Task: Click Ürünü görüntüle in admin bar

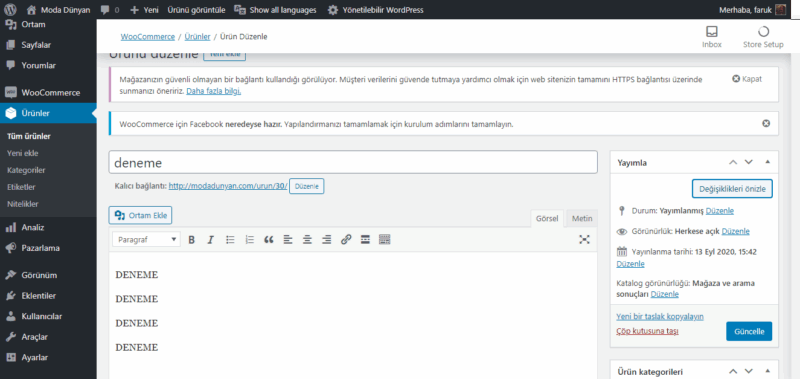Action: [x=196, y=10]
